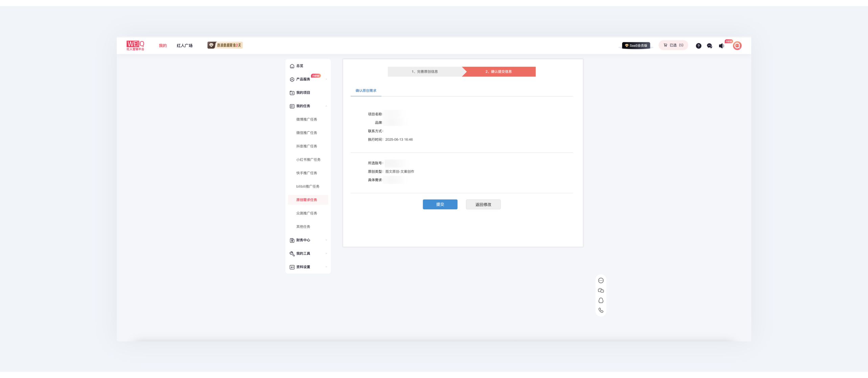Image resolution: width=868 pixels, height=378 pixels.
Task: Collapse the 我的任务 sidebar section
Action: click(303, 106)
